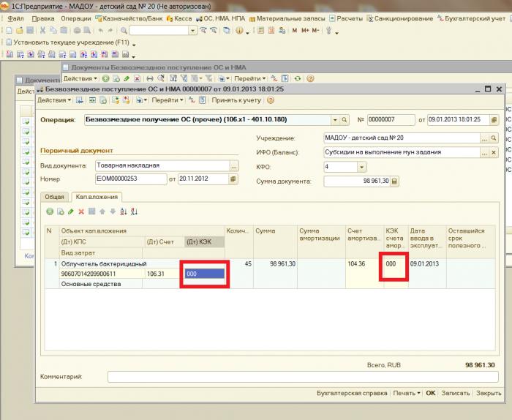Open the Файл menu
The width and height of the screenshot is (512, 420).
(15, 18)
